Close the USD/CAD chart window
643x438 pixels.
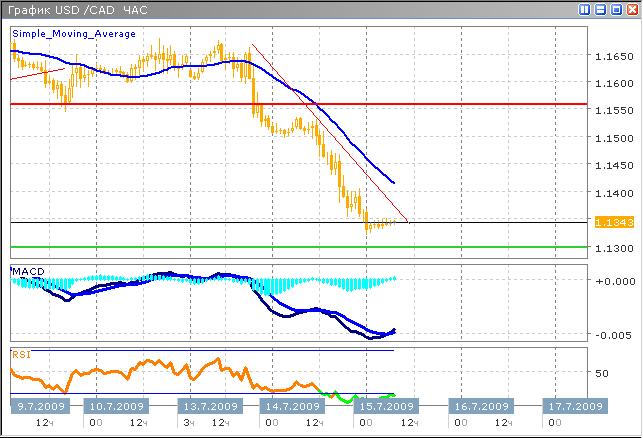click(x=631, y=9)
